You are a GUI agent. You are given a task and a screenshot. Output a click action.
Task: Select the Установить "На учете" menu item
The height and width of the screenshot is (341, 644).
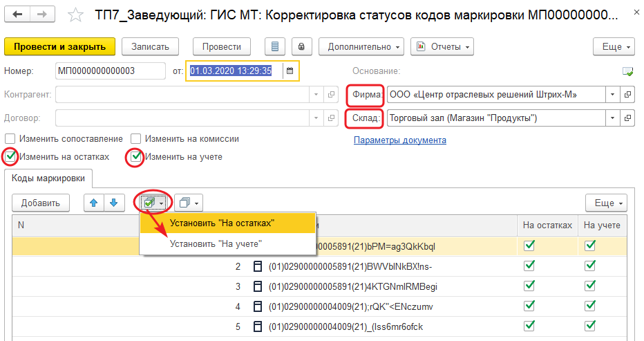(x=216, y=243)
